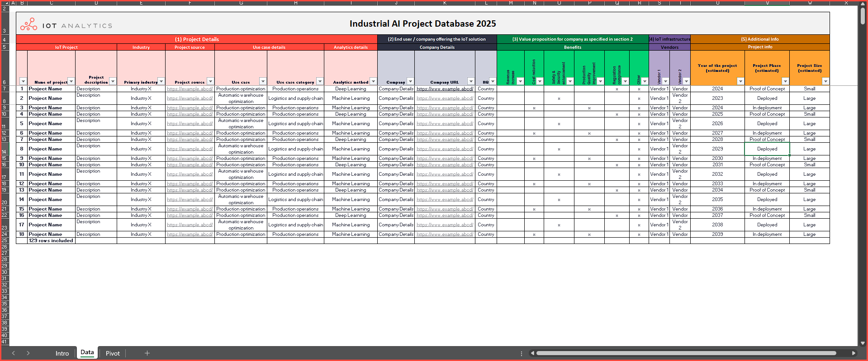Open the Project Size filter dropdown

click(x=825, y=81)
